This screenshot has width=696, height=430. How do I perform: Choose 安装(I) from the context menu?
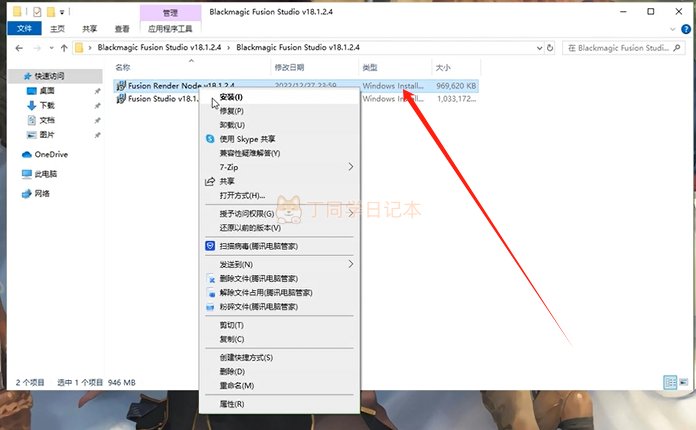[231, 97]
